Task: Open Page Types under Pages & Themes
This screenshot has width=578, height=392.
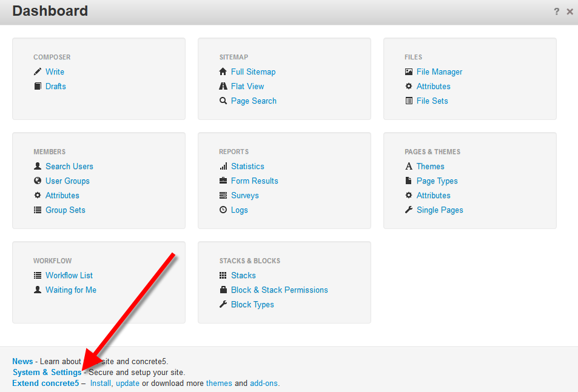Action: pos(437,181)
